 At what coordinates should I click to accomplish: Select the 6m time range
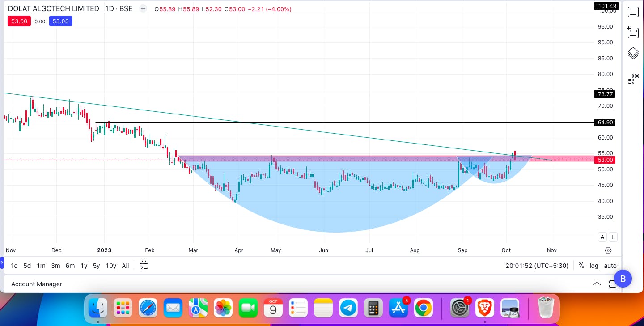click(x=70, y=266)
